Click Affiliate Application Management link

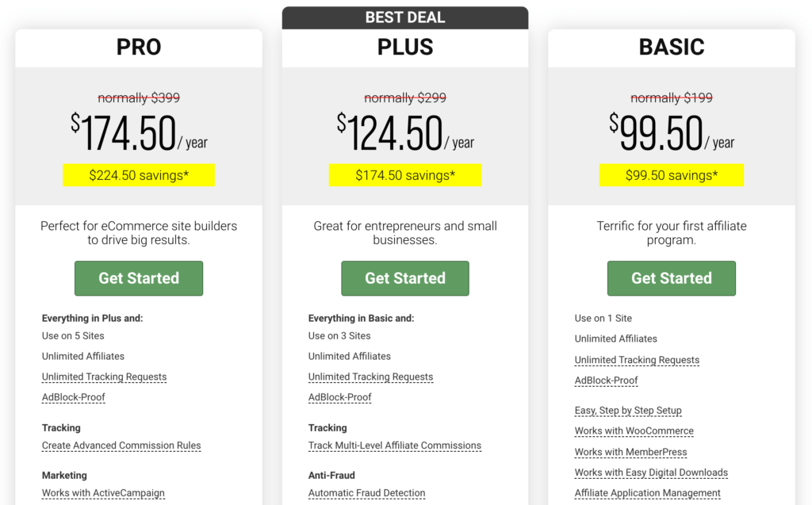coord(647,493)
